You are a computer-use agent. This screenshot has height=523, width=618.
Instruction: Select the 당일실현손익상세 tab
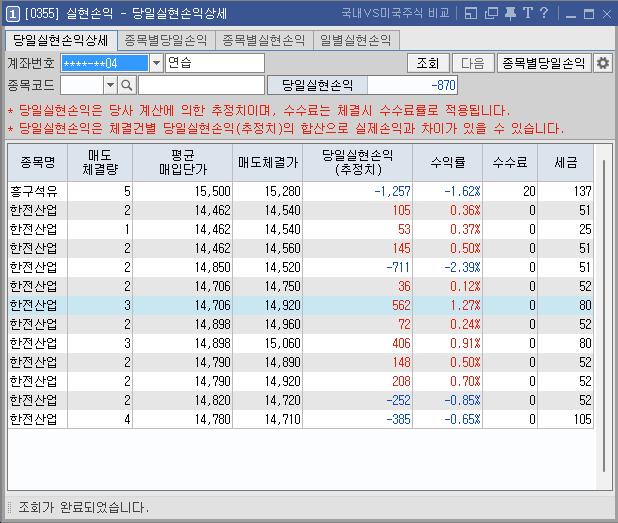[61, 40]
